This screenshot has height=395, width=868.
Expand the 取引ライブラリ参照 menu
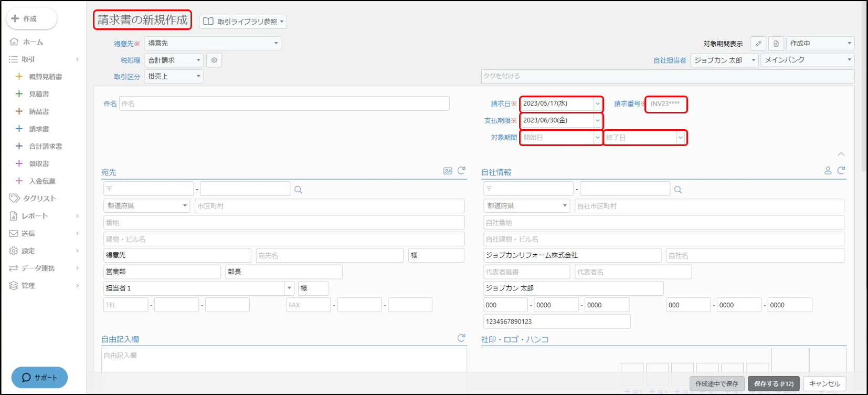tap(243, 22)
